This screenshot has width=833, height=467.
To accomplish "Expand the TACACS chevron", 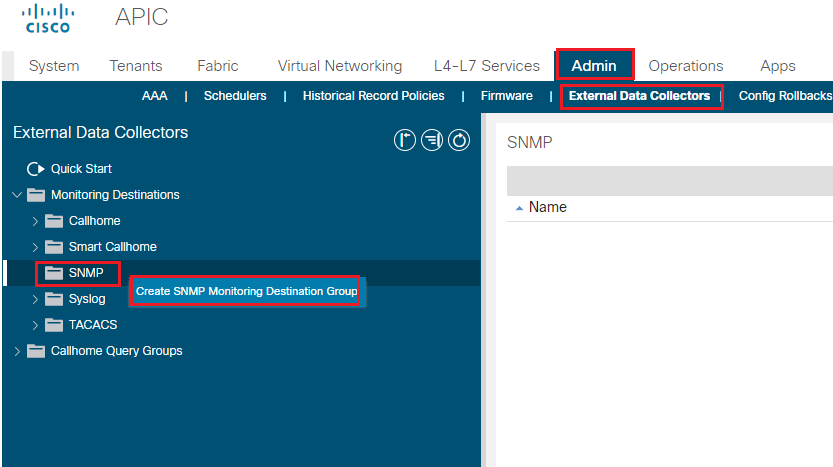I will click(35, 325).
